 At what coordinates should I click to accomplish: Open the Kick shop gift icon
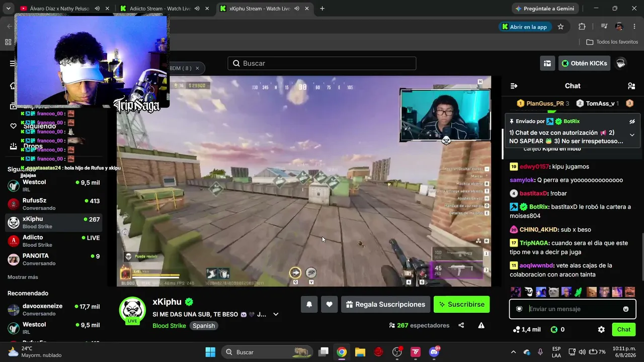(x=547, y=63)
